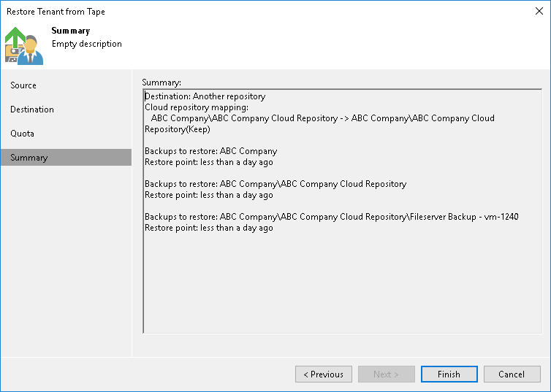Click the mapping line starting 'ABC Company\ABC Company Cloud Repository ->'
Screen dimensions: 551x392
pyautogui.click(x=322, y=118)
